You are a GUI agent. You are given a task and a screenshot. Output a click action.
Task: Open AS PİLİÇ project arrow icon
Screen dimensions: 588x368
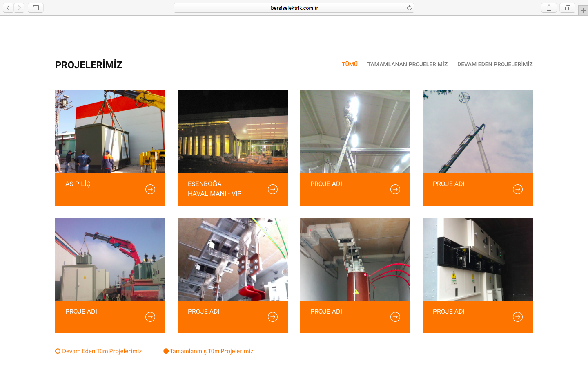click(x=150, y=189)
